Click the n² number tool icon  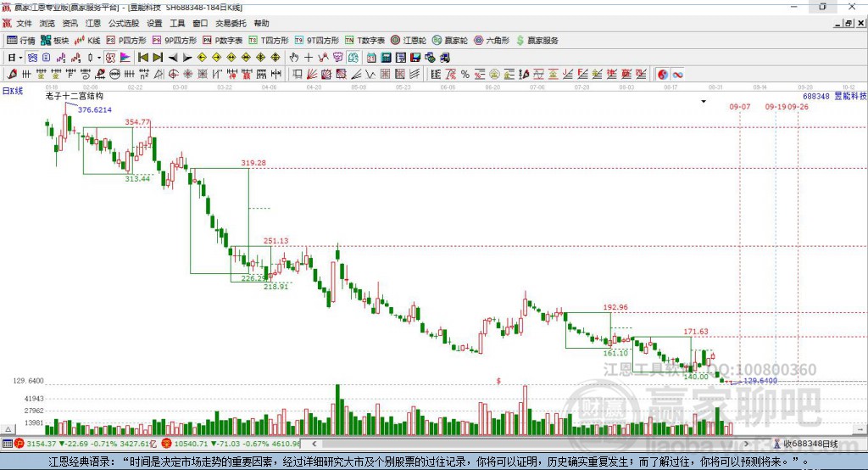[x=144, y=74]
